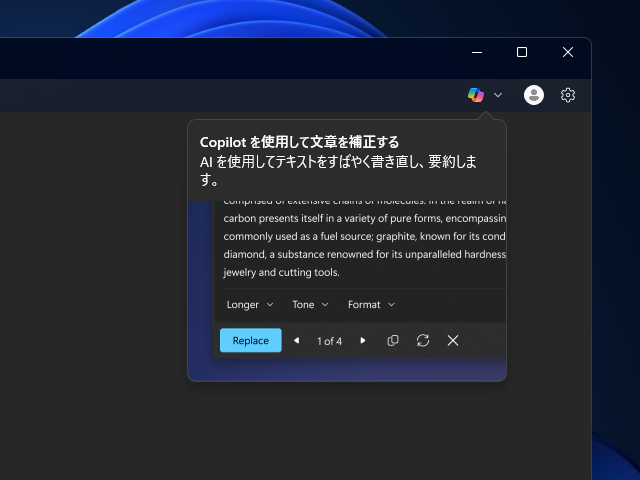Open the Tone dropdown
The width and height of the screenshot is (640, 480).
(x=310, y=305)
